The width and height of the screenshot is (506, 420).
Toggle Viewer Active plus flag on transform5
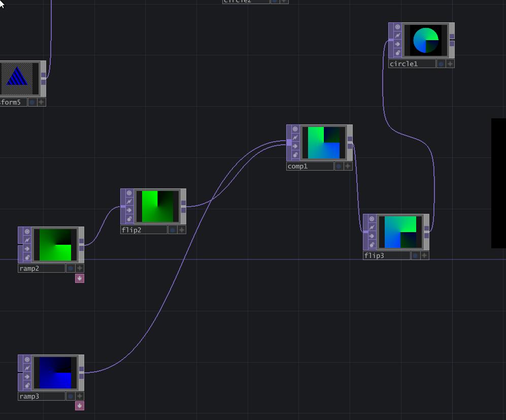(x=41, y=103)
